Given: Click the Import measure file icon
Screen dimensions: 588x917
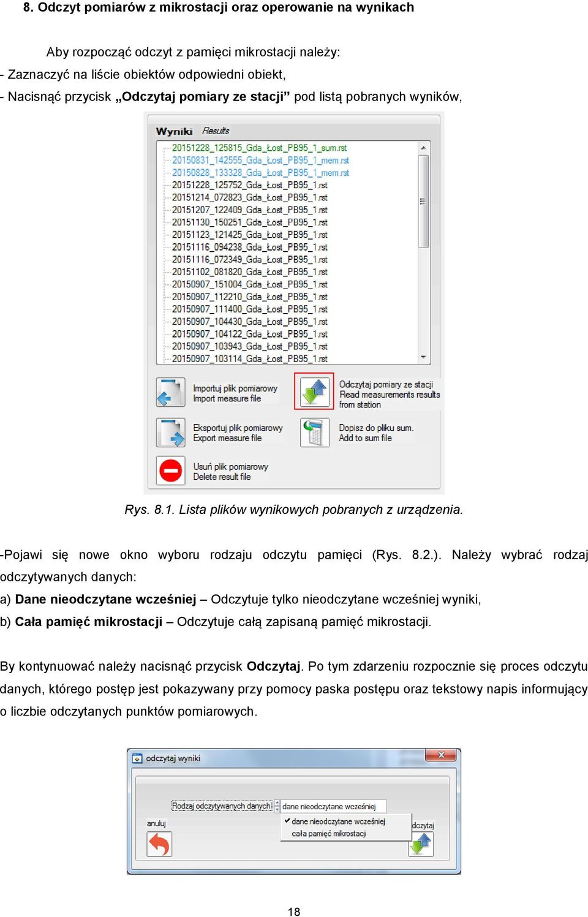Looking at the screenshot, I should click(170, 393).
